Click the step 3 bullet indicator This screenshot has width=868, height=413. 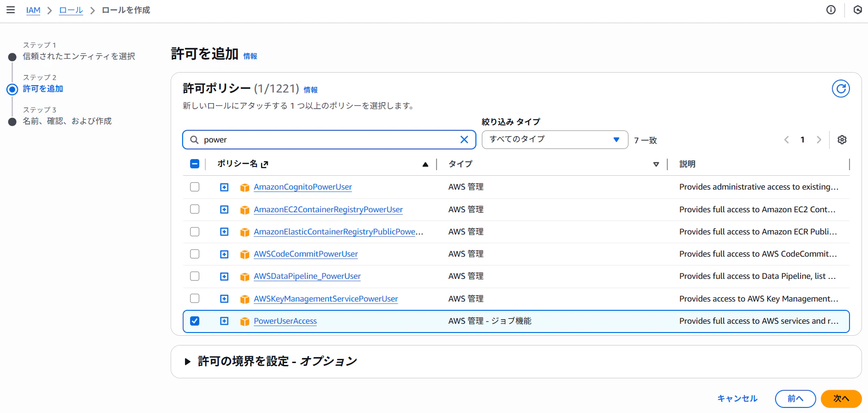(12, 122)
